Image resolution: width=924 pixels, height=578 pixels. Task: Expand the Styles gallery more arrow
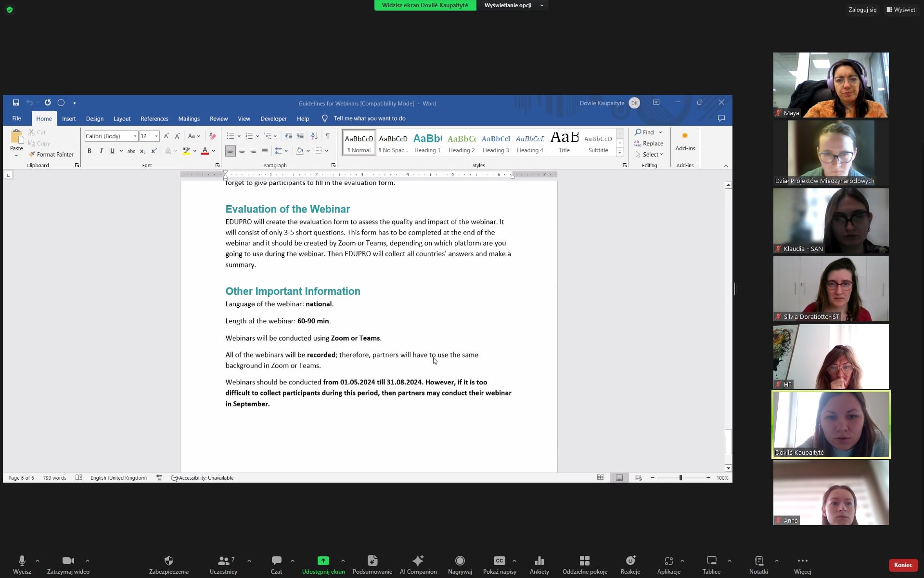click(620, 153)
